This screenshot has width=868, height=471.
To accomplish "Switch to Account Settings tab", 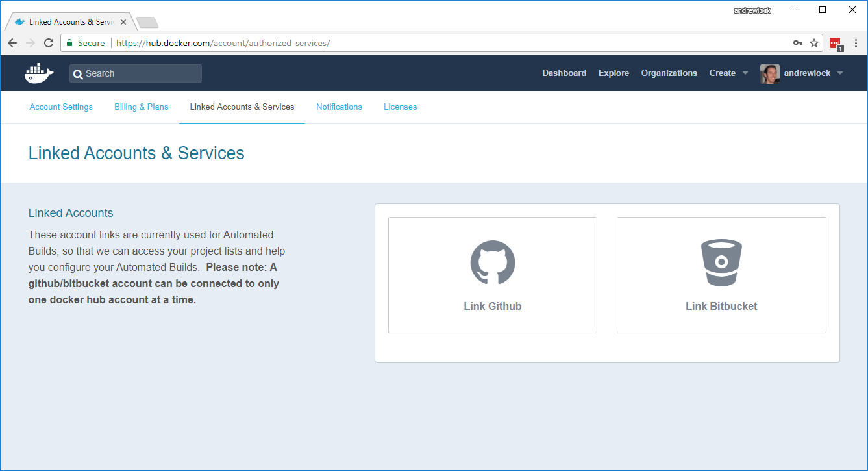I will click(61, 107).
